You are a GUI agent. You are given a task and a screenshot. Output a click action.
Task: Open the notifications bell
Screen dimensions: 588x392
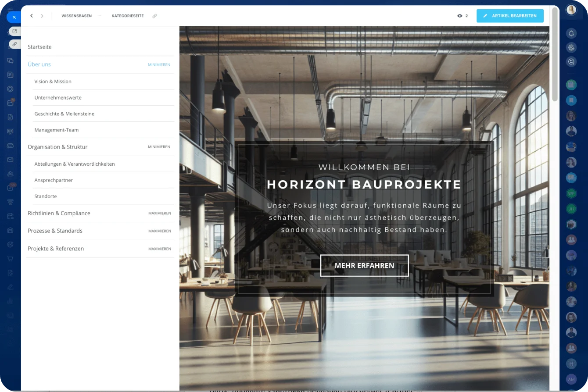pyautogui.click(x=571, y=33)
